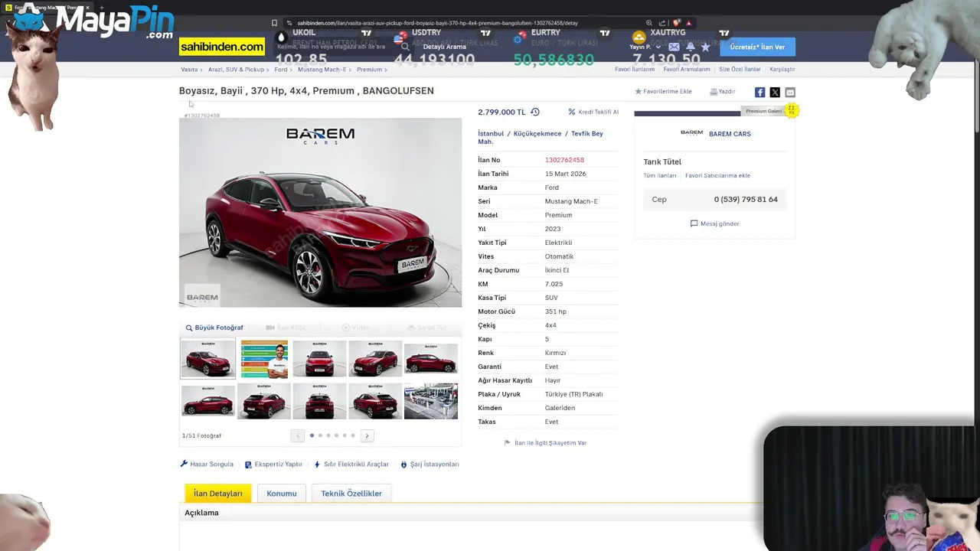Click the 351 hp value

tap(556, 311)
